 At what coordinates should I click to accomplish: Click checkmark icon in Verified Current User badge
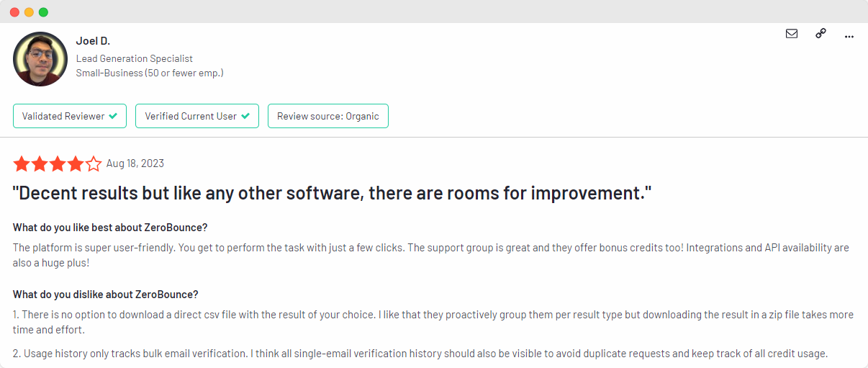click(245, 116)
